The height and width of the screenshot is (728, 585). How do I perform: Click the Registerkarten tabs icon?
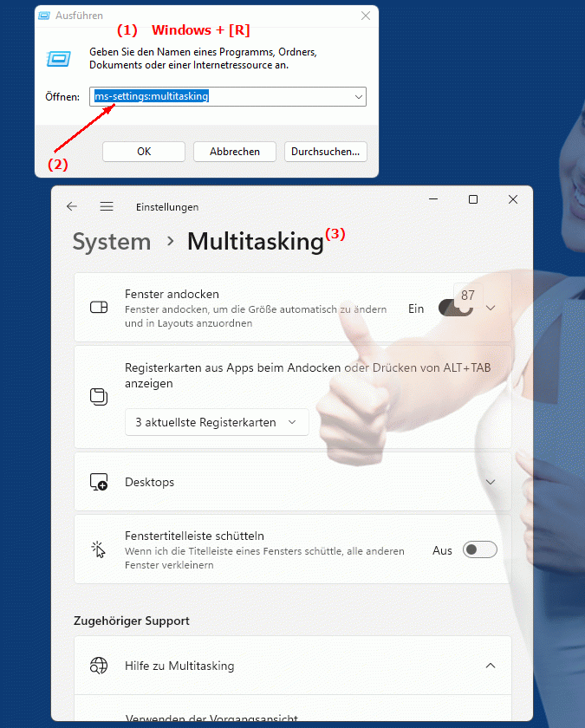point(99,397)
